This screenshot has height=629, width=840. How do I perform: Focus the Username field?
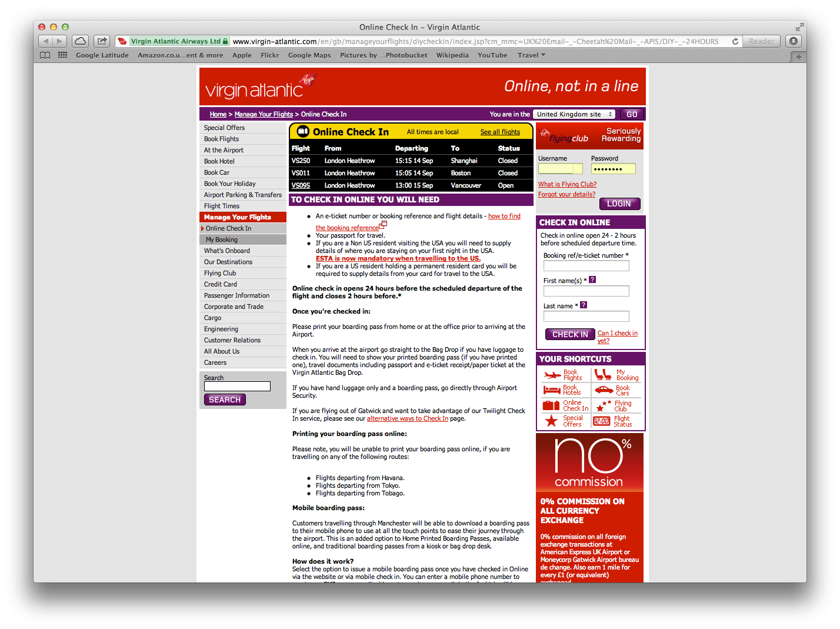(x=560, y=169)
